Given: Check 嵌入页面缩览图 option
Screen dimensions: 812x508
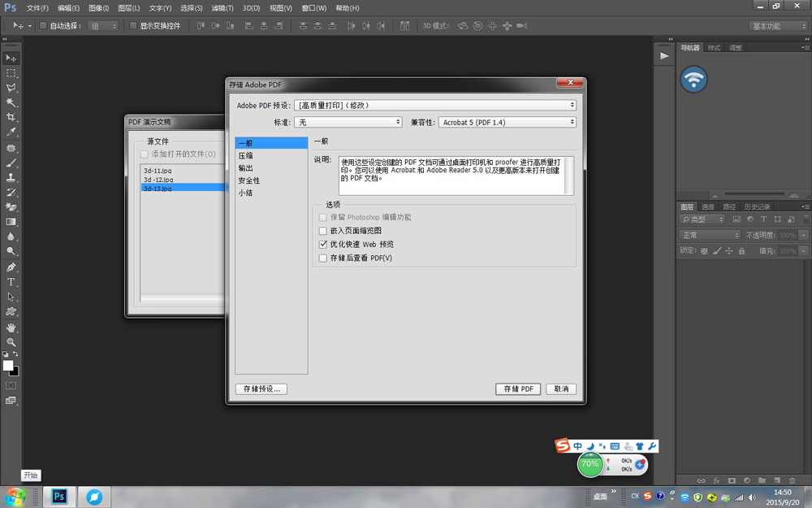Looking at the screenshot, I should click(x=323, y=231).
